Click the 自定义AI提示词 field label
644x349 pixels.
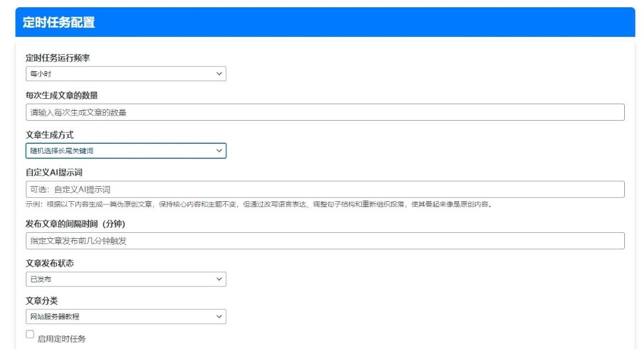point(54,173)
